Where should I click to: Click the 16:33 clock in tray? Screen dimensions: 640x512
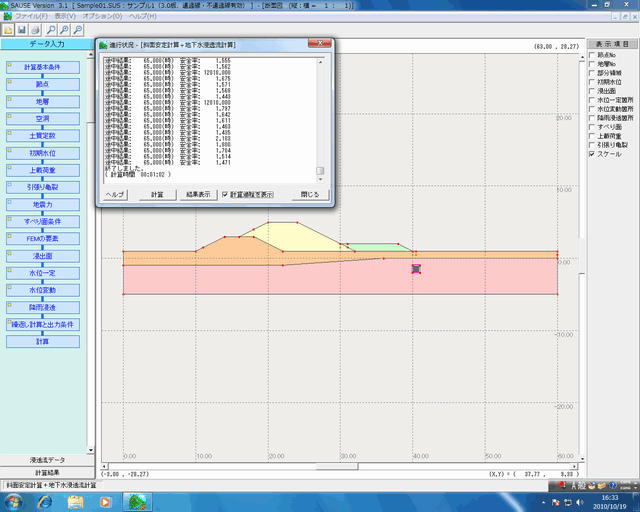610,498
